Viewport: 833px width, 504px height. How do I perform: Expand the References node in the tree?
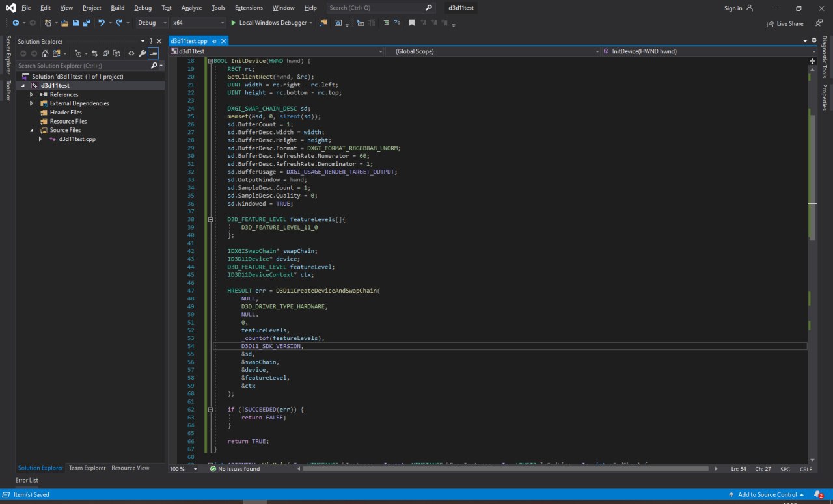click(31, 94)
